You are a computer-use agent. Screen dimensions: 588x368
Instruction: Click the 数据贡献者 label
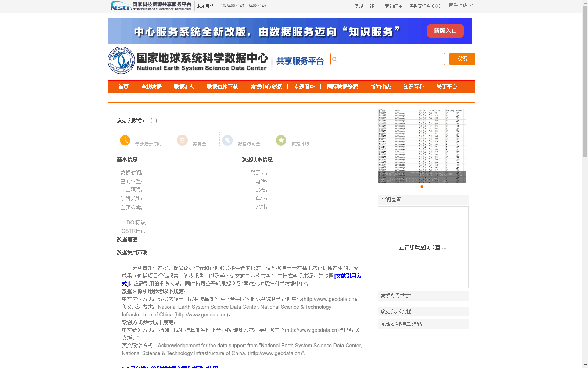pyautogui.click(x=131, y=120)
